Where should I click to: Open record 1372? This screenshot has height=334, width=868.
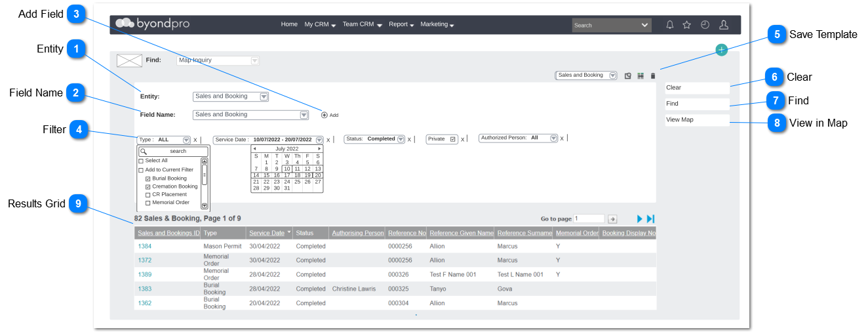144,261
